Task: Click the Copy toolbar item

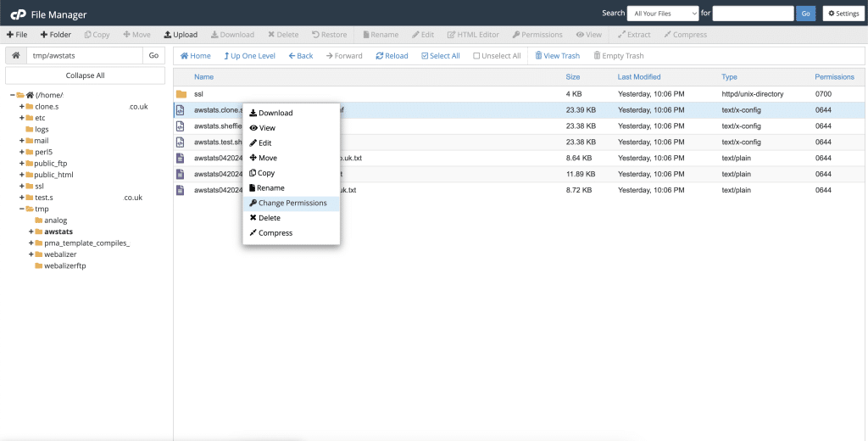Action: pyautogui.click(x=97, y=35)
